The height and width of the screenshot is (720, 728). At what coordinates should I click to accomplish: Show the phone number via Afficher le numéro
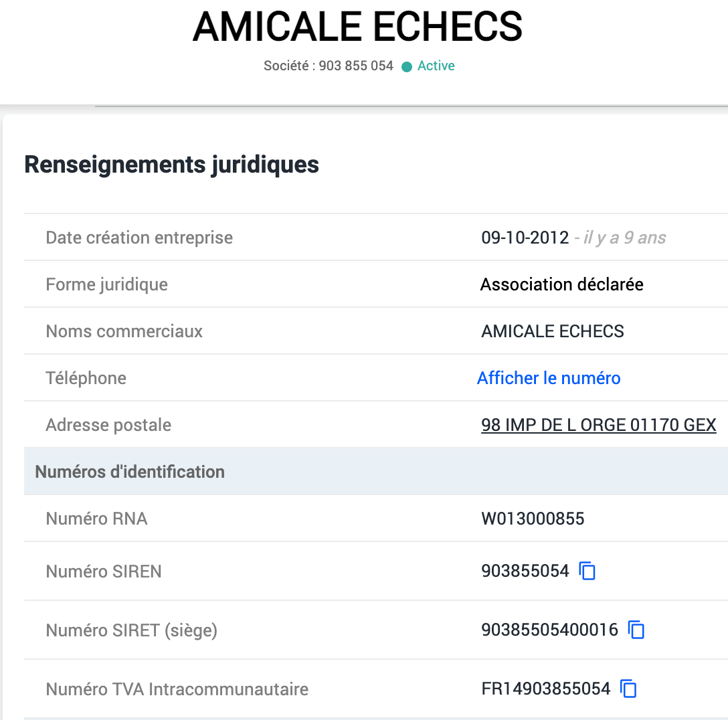549,378
